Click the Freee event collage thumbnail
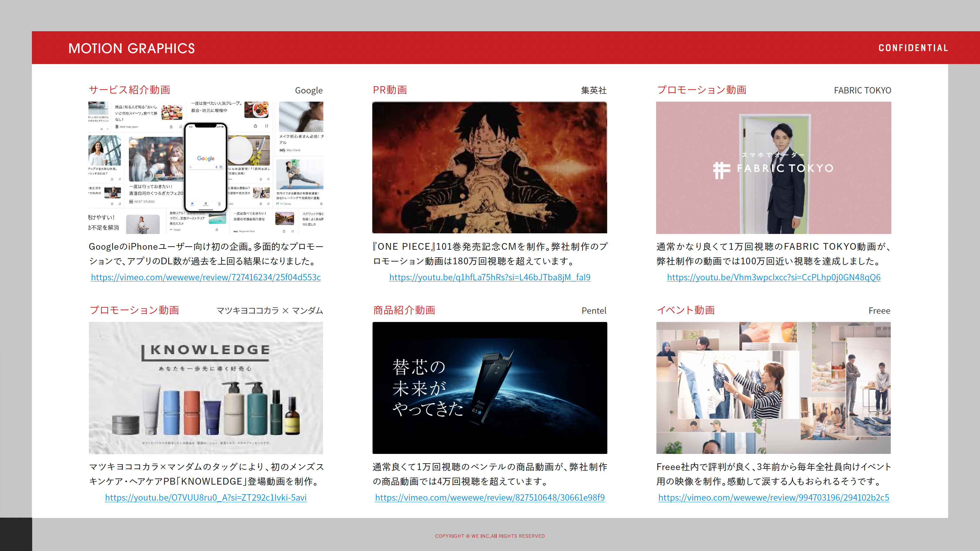The width and height of the screenshot is (980, 551). 774,388
